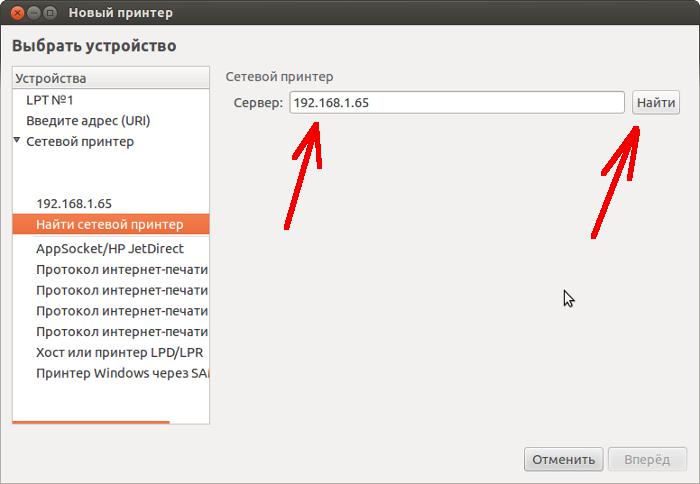This screenshot has width=700, height=484.
Task: Choose AppSocket/HP JetDirect connection
Action: tap(110, 248)
